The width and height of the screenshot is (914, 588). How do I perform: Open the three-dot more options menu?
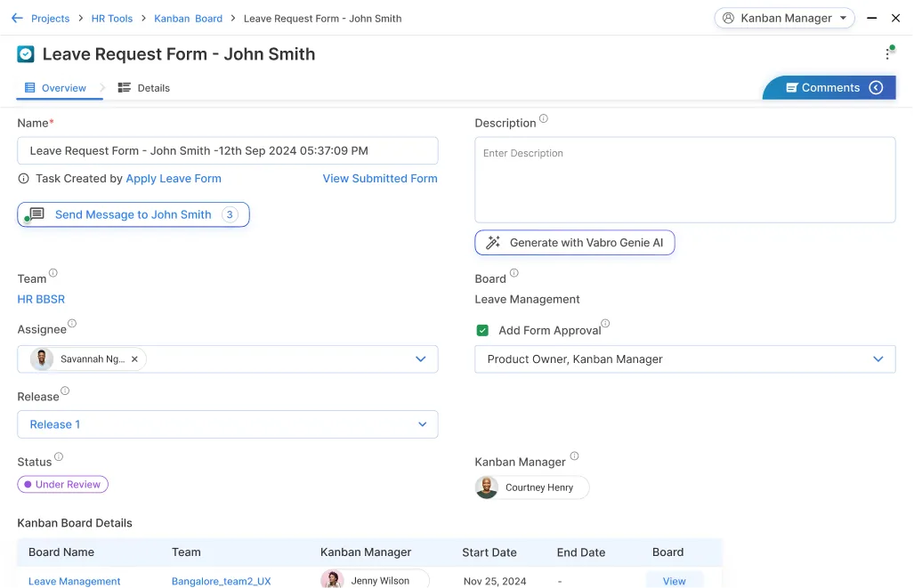[x=887, y=54]
